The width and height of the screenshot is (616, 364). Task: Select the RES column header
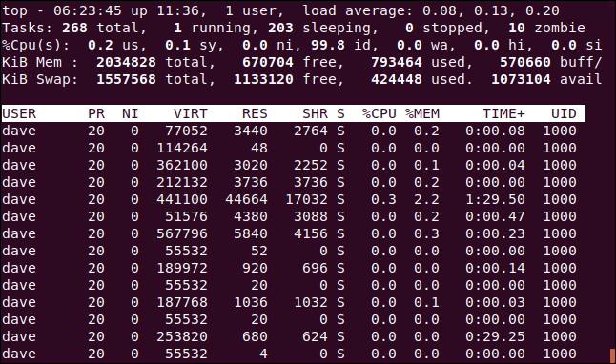(x=255, y=113)
